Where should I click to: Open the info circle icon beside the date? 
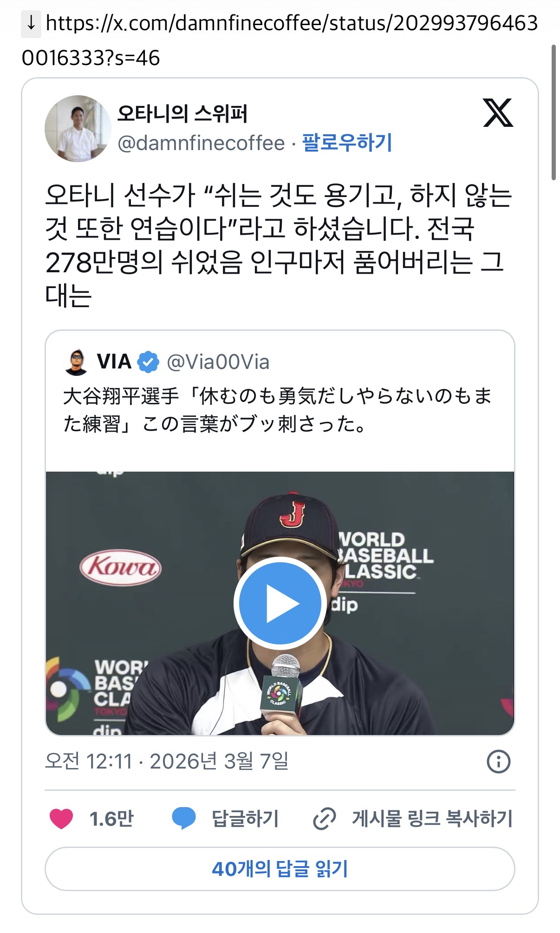point(499,762)
